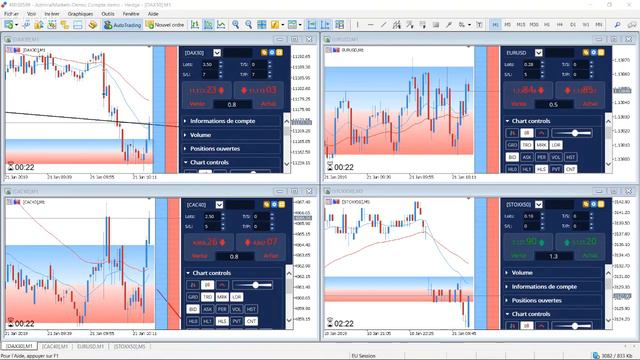
Task: Toggle the Data Window icon
Action: tap(52, 25)
